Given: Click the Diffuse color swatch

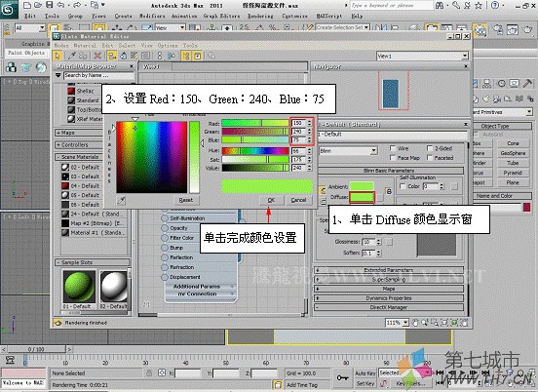Looking at the screenshot, I should [x=362, y=197].
